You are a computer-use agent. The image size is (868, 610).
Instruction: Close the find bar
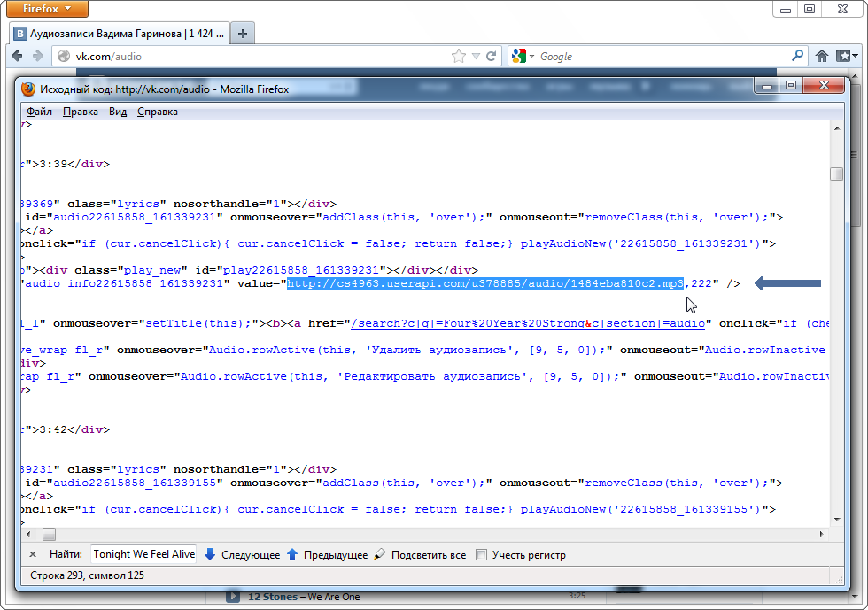pos(33,555)
